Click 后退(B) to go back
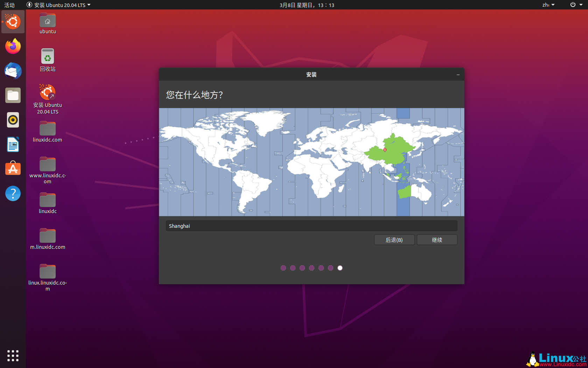588x368 pixels. tap(394, 240)
